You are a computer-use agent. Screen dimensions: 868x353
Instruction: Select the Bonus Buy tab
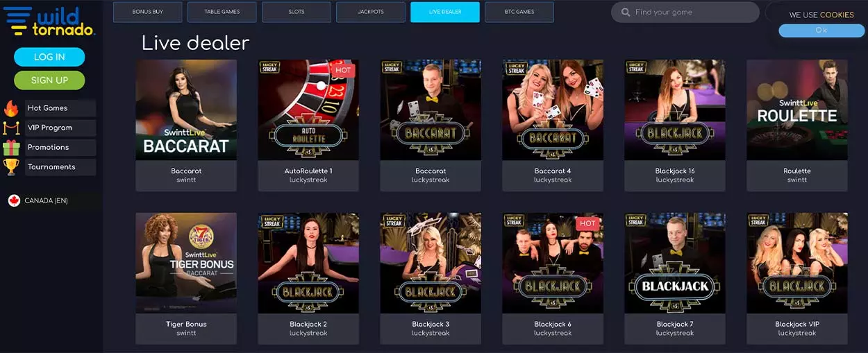point(147,12)
